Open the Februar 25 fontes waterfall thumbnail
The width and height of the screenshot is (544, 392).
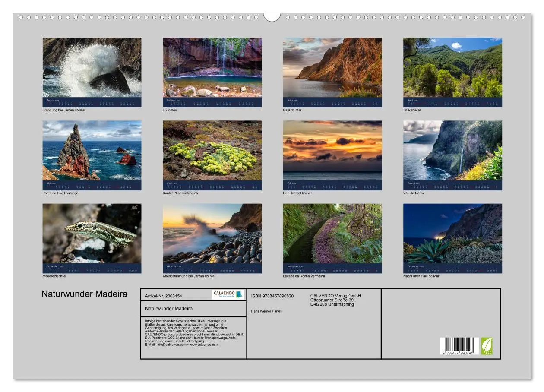(212, 67)
